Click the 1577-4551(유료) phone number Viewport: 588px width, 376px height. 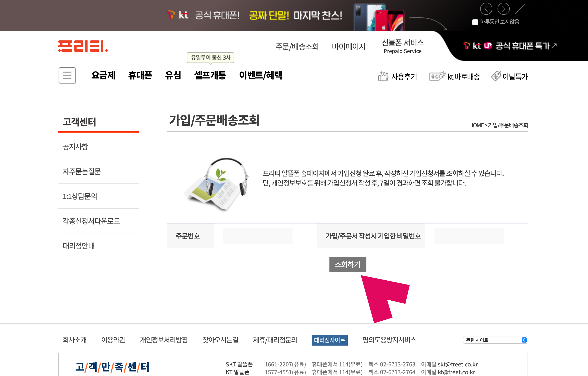pos(285,372)
